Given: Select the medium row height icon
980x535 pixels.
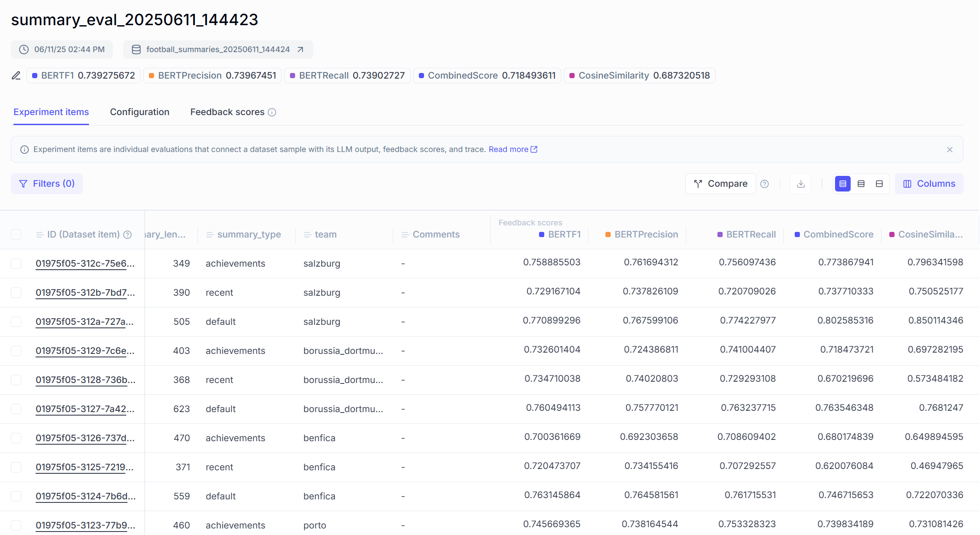Looking at the screenshot, I should pyautogui.click(x=861, y=184).
